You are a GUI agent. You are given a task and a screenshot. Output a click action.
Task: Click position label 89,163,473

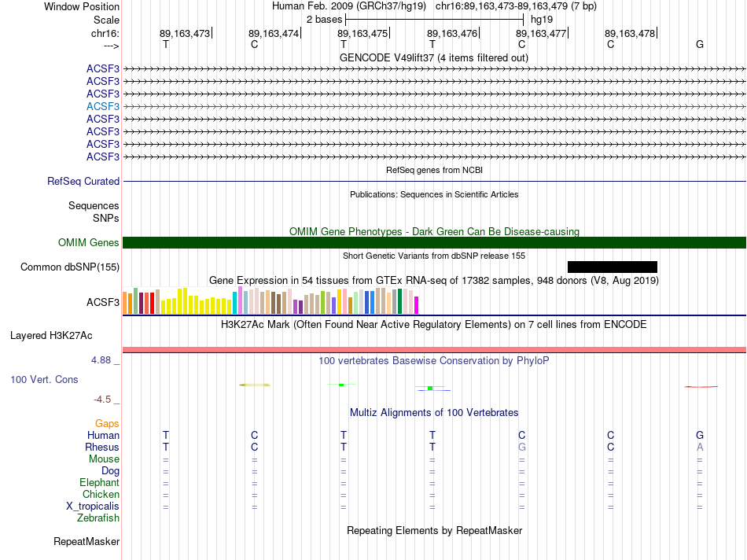tap(185, 33)
